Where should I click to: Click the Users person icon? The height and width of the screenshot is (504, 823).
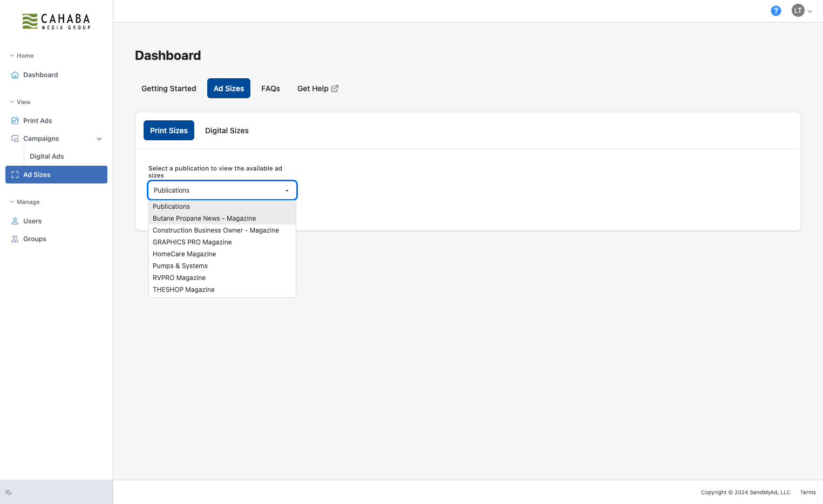[x=15, y=221]
